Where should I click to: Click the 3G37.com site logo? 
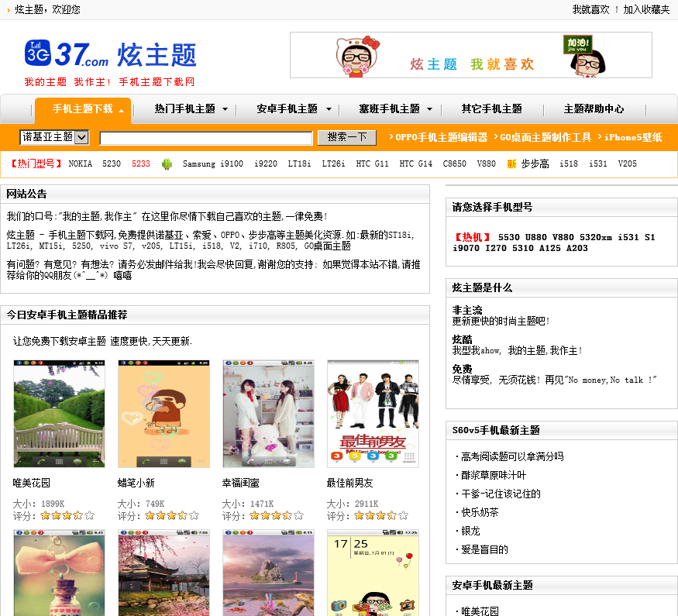tap(110, 54)
